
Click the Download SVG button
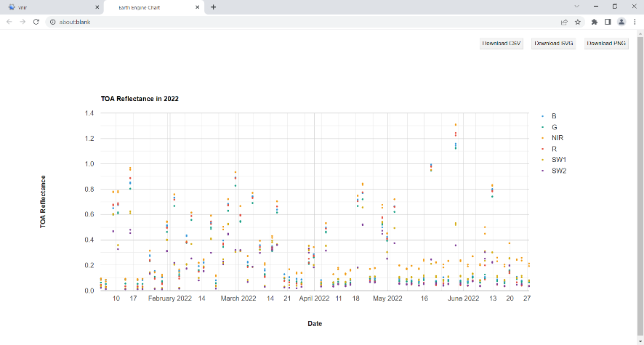[x=554, y=43]
